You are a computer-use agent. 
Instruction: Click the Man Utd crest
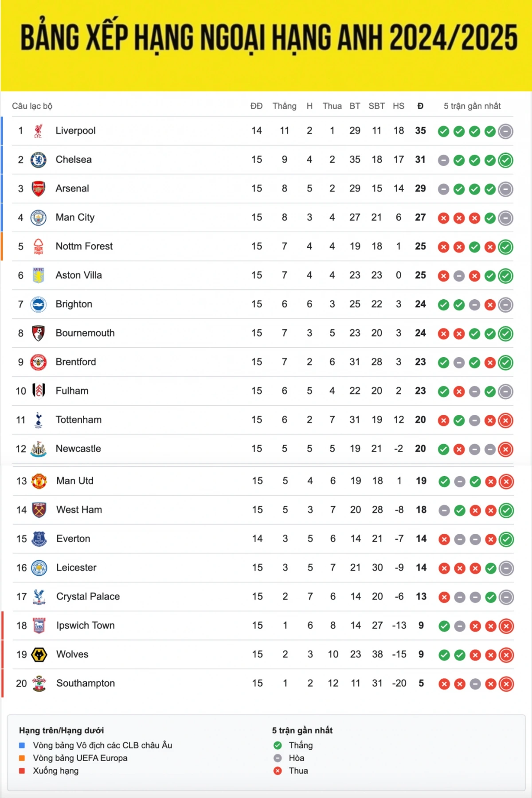39,481
